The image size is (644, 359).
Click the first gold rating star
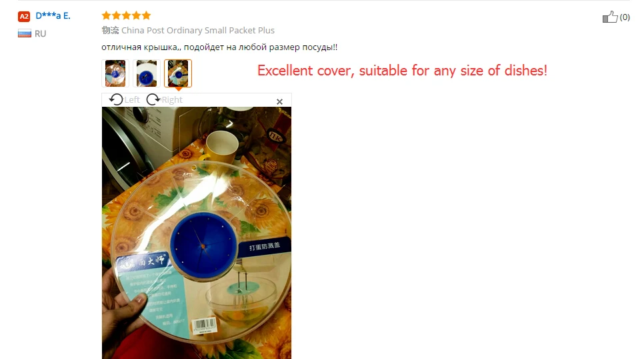(x=107, y=15)
